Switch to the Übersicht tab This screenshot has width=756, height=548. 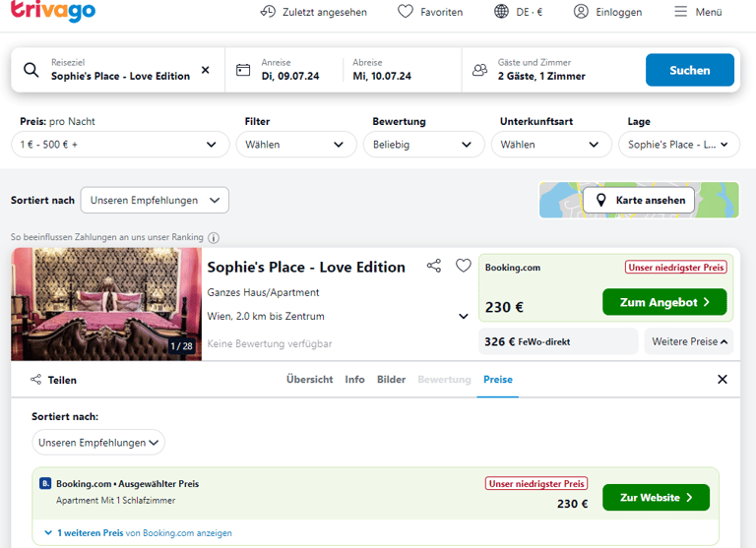[x=309, y=380]
